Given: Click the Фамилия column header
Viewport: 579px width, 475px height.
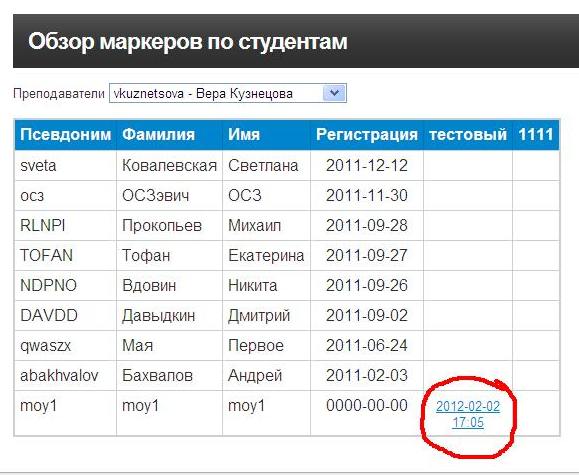Looking at the screenshot, I should [169, 134].
